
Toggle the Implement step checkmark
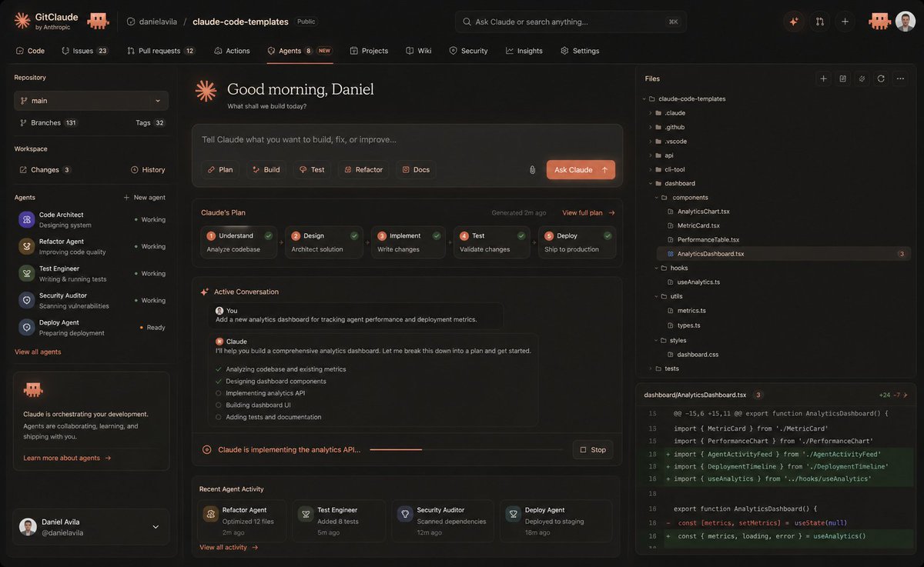point(437,235)
